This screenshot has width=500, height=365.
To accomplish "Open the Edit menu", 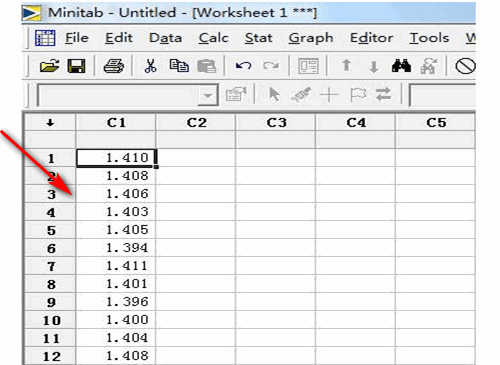I will 119,38.
